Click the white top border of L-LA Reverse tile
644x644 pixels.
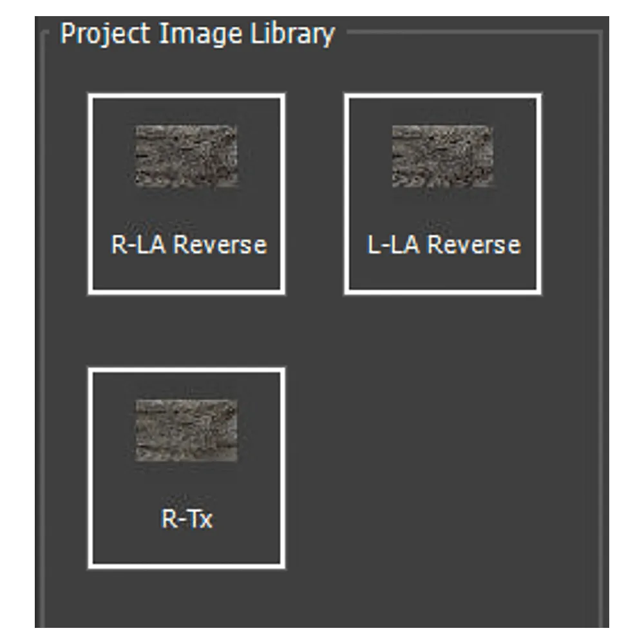[442, 96]
